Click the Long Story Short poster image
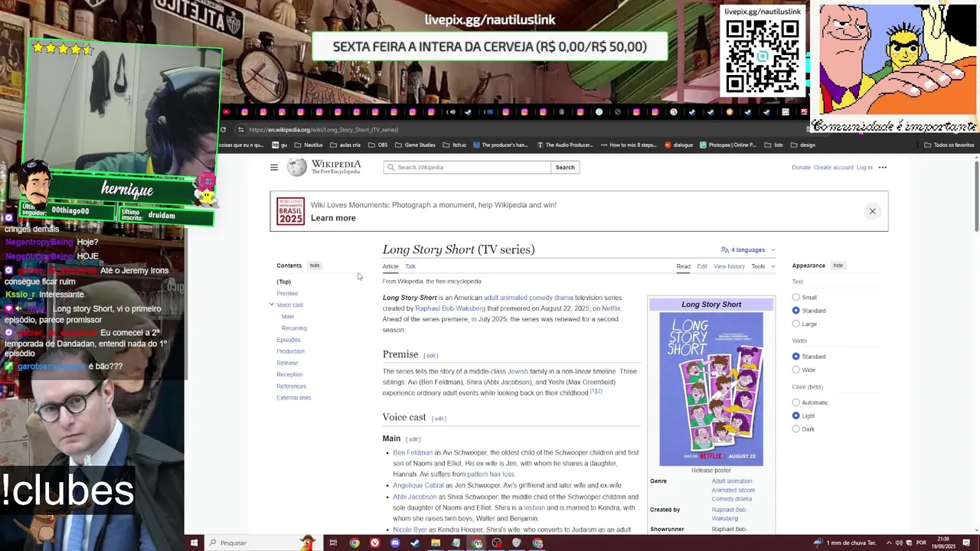The width and height of the screenshot is (980, 551). click(x=711, y=389)
